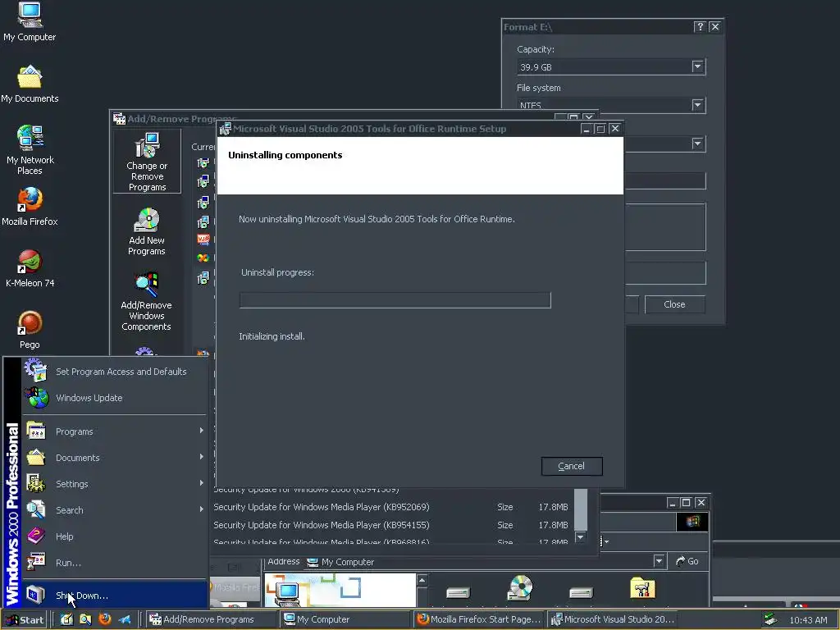The image size is (840, 630).
Task: Click the system tray network icon
Action: 770,619
